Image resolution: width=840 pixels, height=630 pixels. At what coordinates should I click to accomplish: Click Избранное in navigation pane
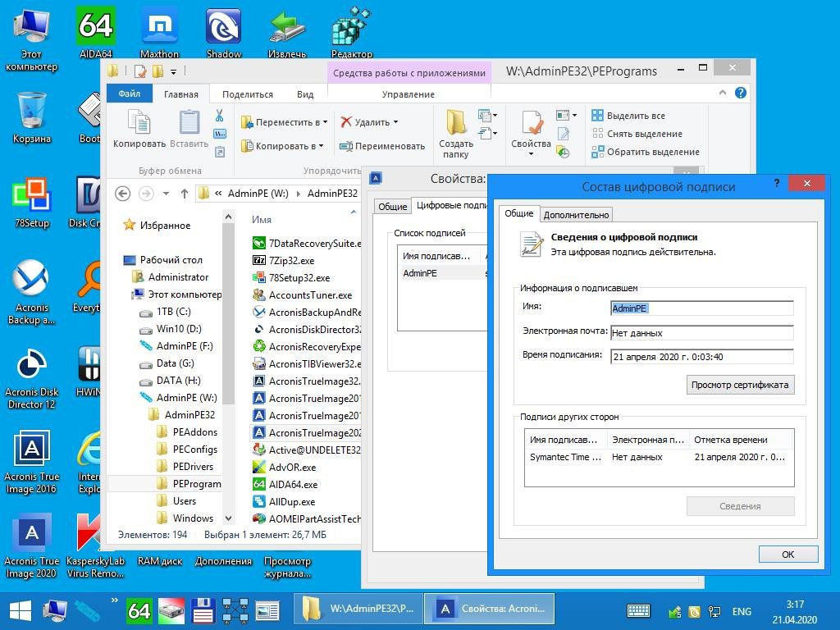click(x=157, y=225)
